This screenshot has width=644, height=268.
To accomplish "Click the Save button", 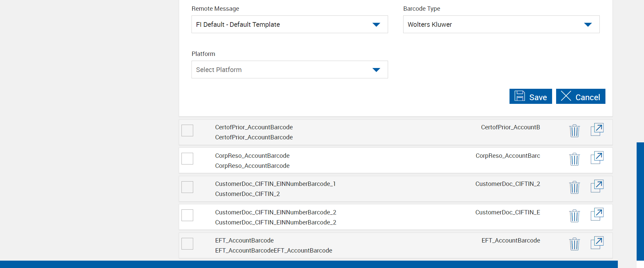I will (530, 96).
